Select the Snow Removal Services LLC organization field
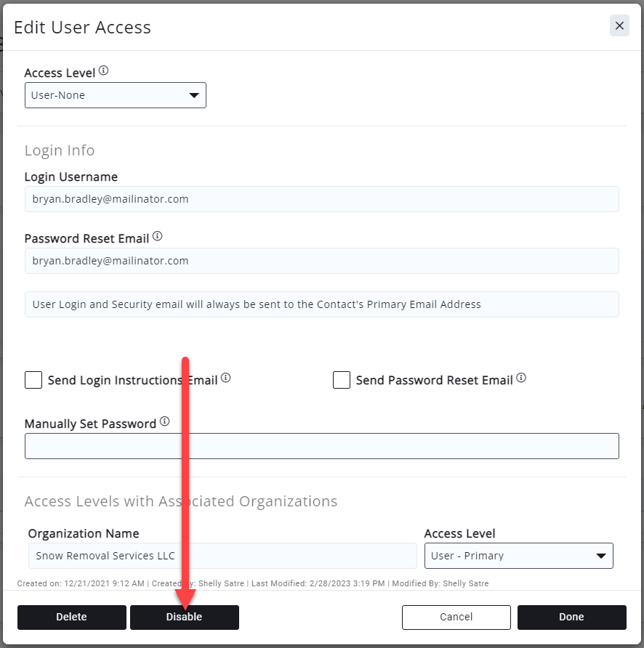 [x=222, y=556]
